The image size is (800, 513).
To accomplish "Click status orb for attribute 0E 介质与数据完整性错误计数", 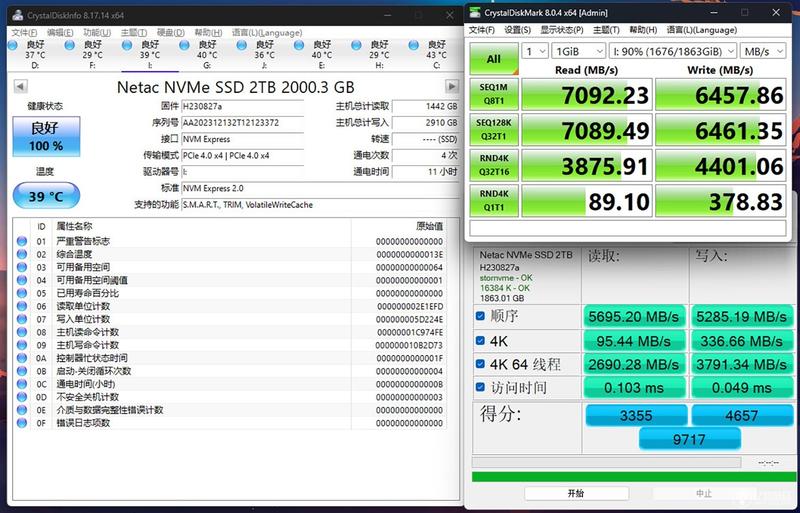I will tap(22, 410).
